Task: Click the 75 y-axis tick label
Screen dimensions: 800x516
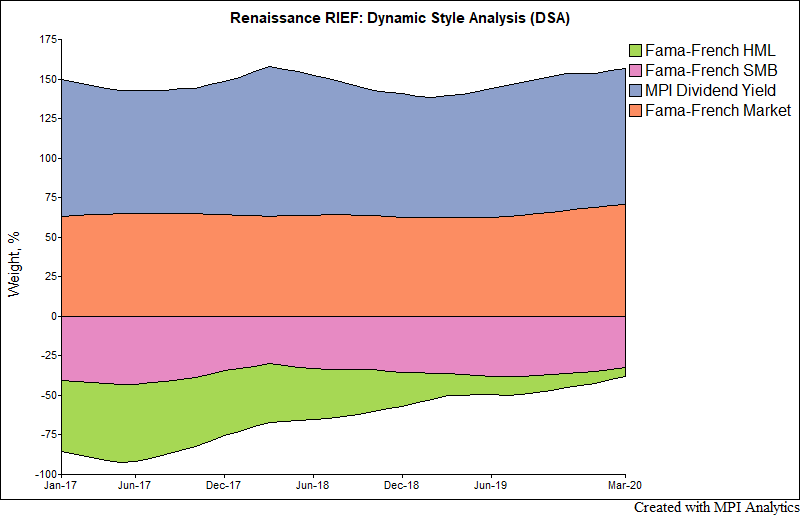Action: pos(51,198)
